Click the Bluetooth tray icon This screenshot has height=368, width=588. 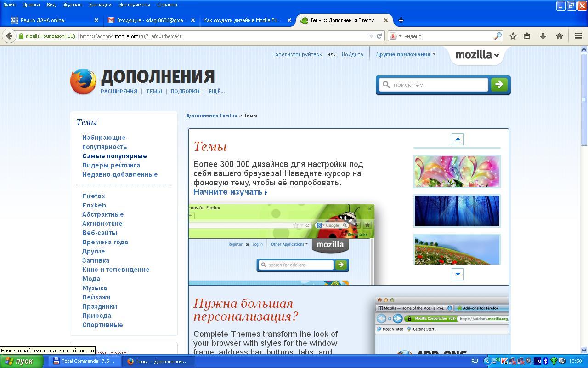tap(546, 361)
